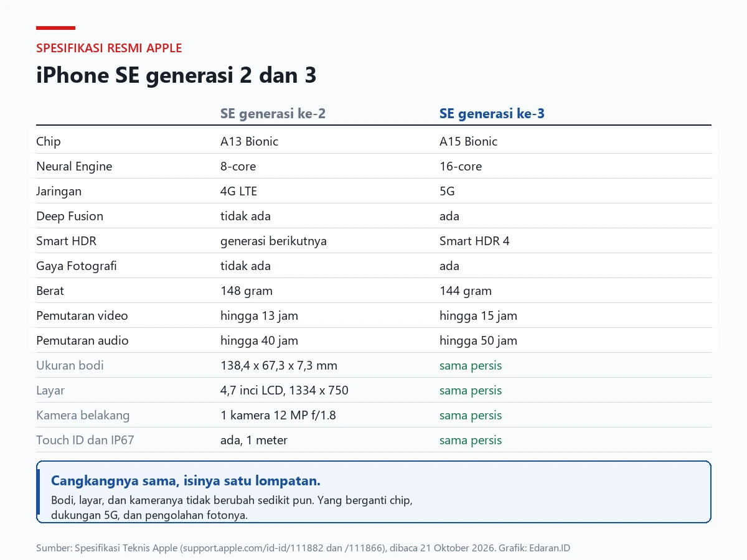Click the "hingga 13 jam" cell
Screen dimensions: 747x560
tap(259, 315)
